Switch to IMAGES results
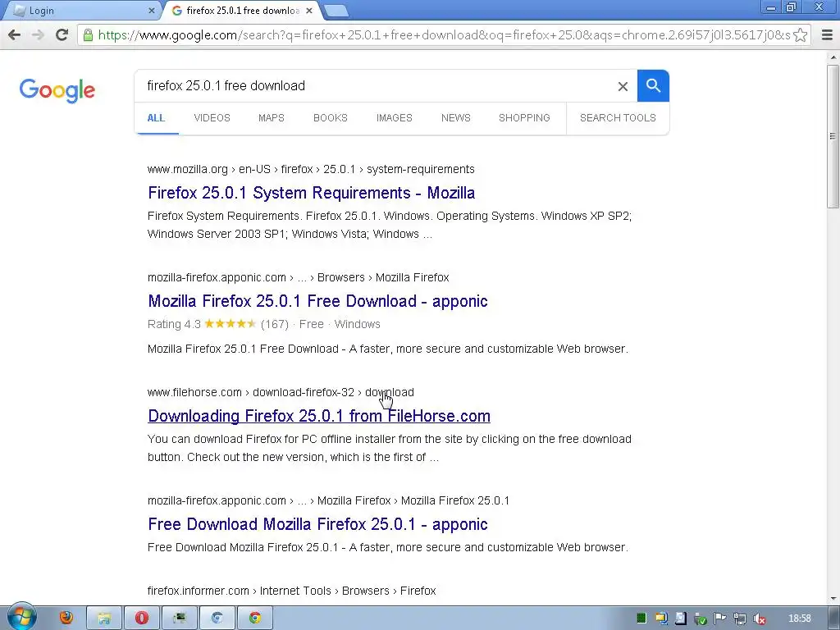The width and height of the screenshot is (840, 630). tap(395, 118)
